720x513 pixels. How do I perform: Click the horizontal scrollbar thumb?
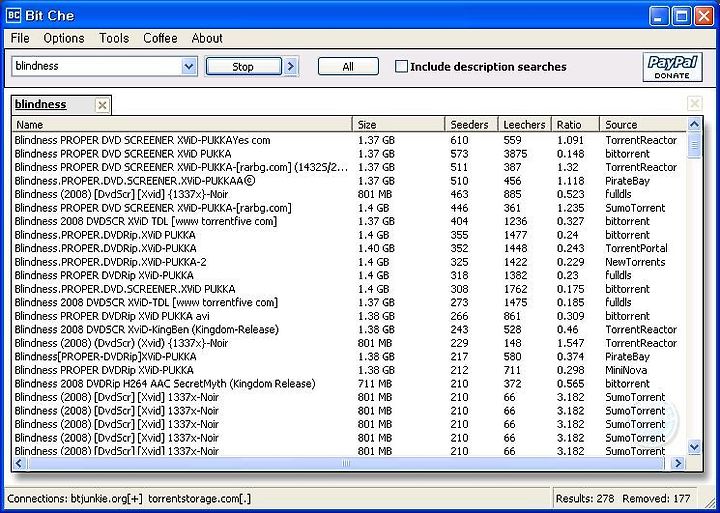point(345,463)
